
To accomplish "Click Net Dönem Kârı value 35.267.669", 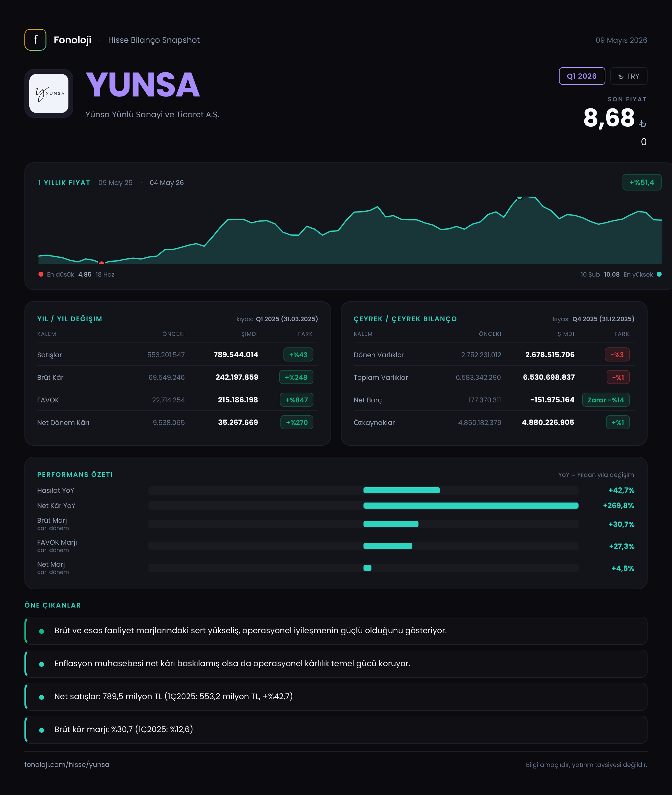I will (238, 422).
